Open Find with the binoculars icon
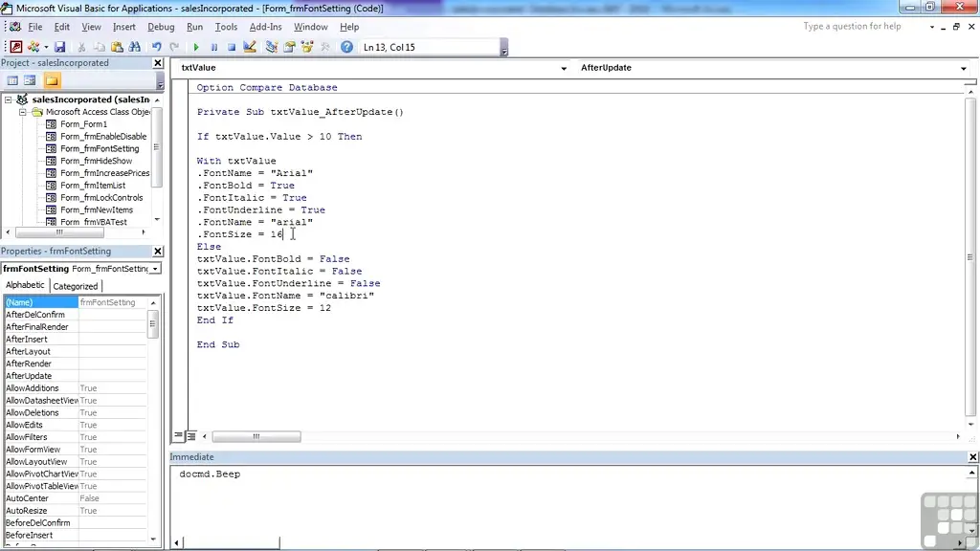Image resolution: width=980 pixels, height=551 pixels. click(134, 47)
